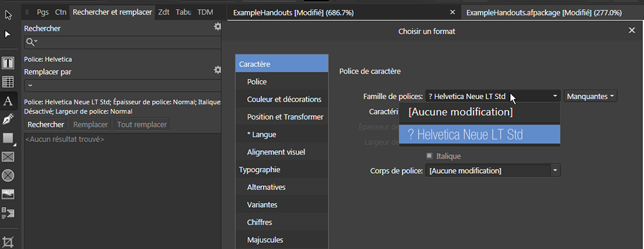Open the Famille de polices dropdown

click(493, 96)
